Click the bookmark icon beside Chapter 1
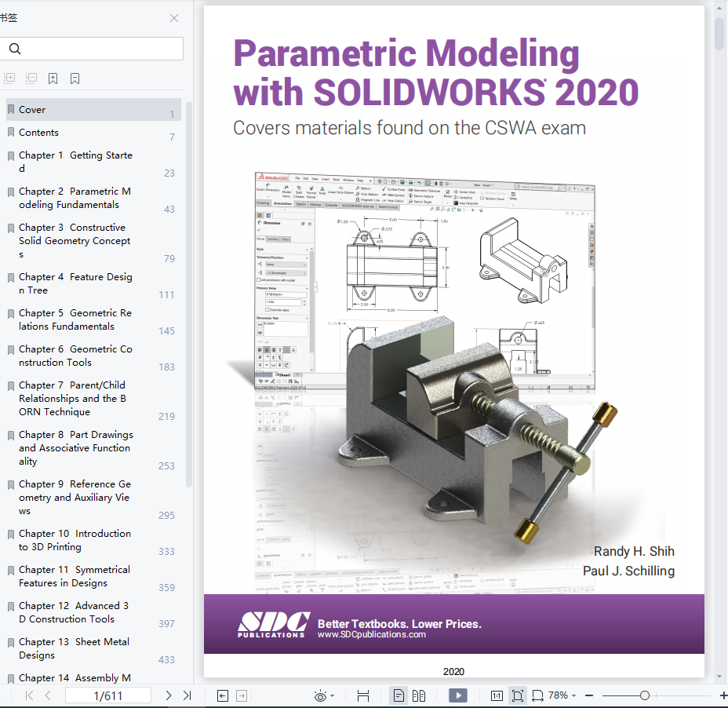Image resolution: width=728 pixels, height=708 pixels. click(11, 155)
